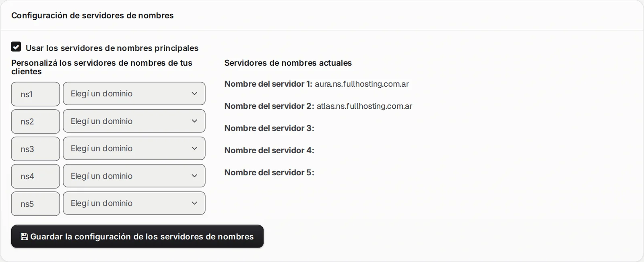Open the ns2 domain dropdown
644x262 pixels.
pos(134,121)
